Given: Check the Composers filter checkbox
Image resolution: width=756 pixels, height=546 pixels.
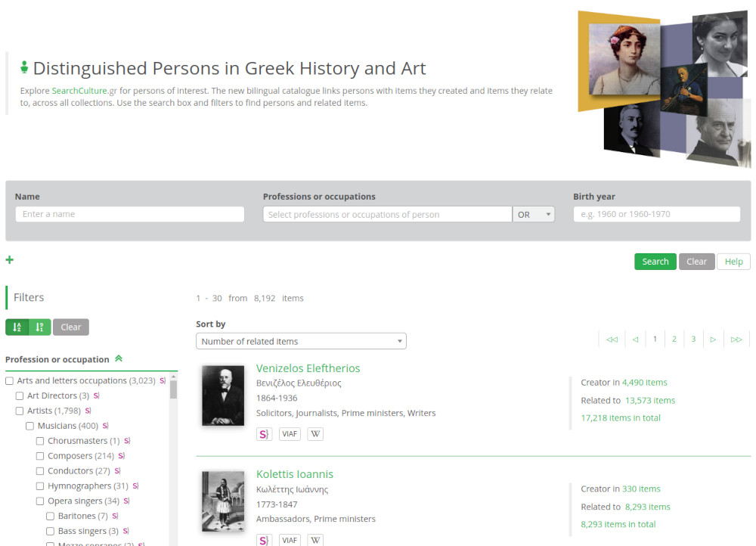Looking at the screenshot, I should point(39,455).
